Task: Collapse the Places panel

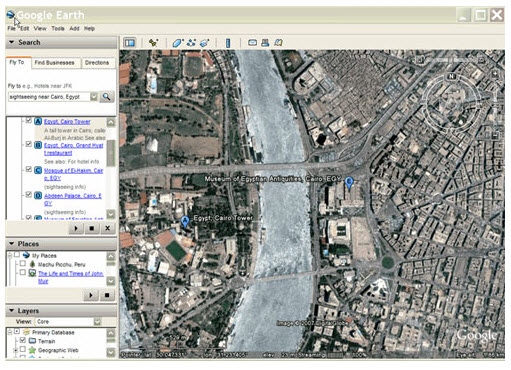Action: (12, 244)
